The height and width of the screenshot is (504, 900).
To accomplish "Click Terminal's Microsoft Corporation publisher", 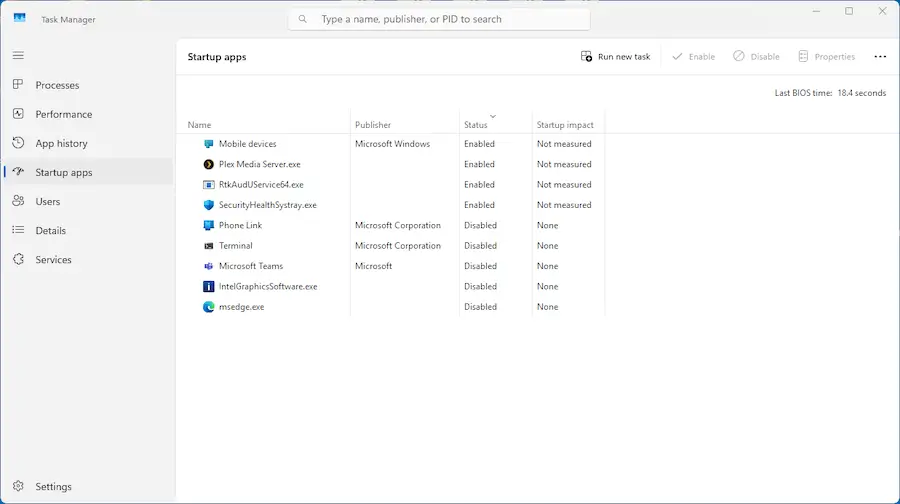I will coord(398,246).
